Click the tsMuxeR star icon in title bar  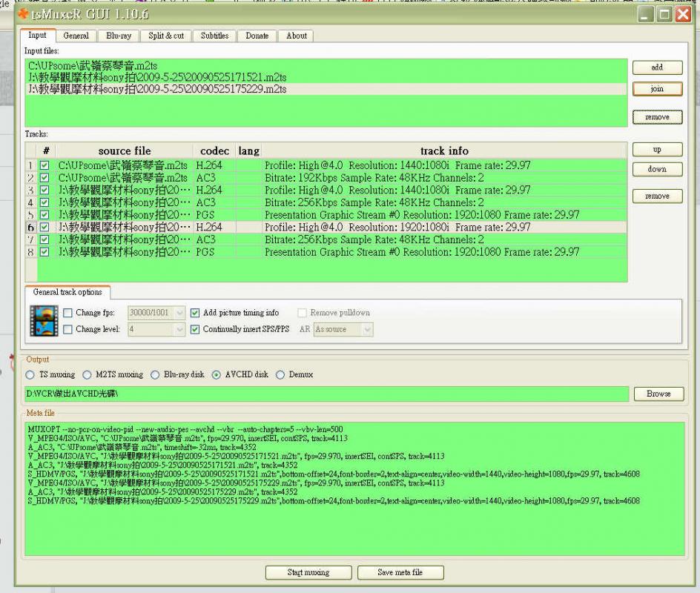click(x=23, y=13)
